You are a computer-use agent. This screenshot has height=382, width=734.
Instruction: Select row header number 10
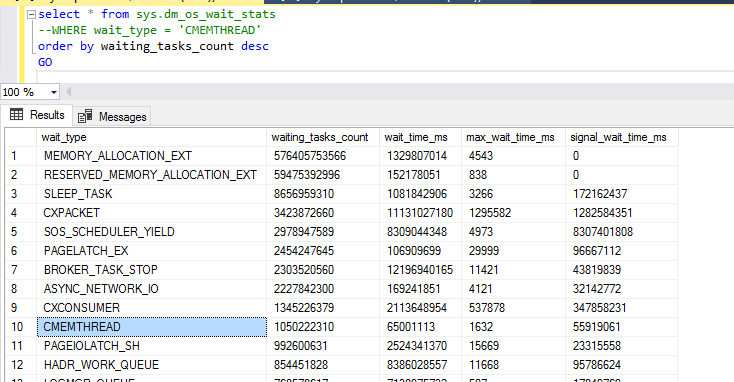(20, 327)
